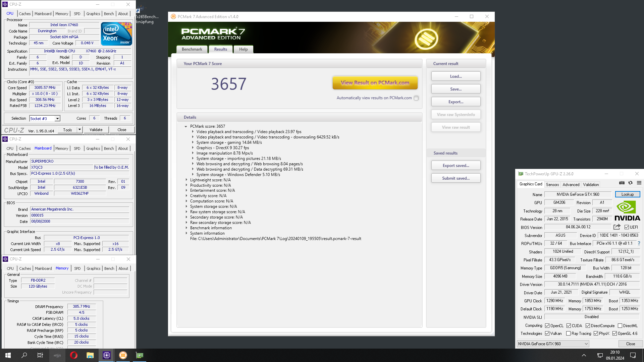Switch to PCMark 7 taskbar icon
The height and width of the screenshot is (362, 644).
pyautogui.click(x=123, y=355)
